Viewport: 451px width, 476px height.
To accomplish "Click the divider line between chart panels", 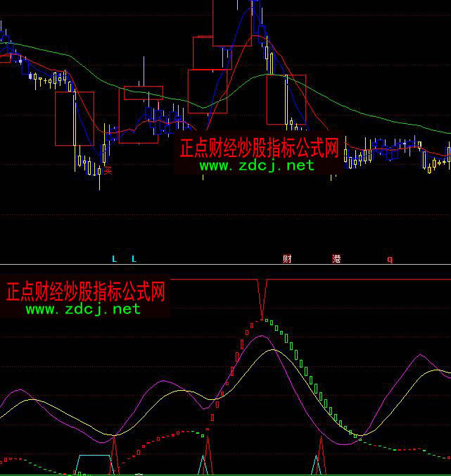I will [x=225, y=265].
